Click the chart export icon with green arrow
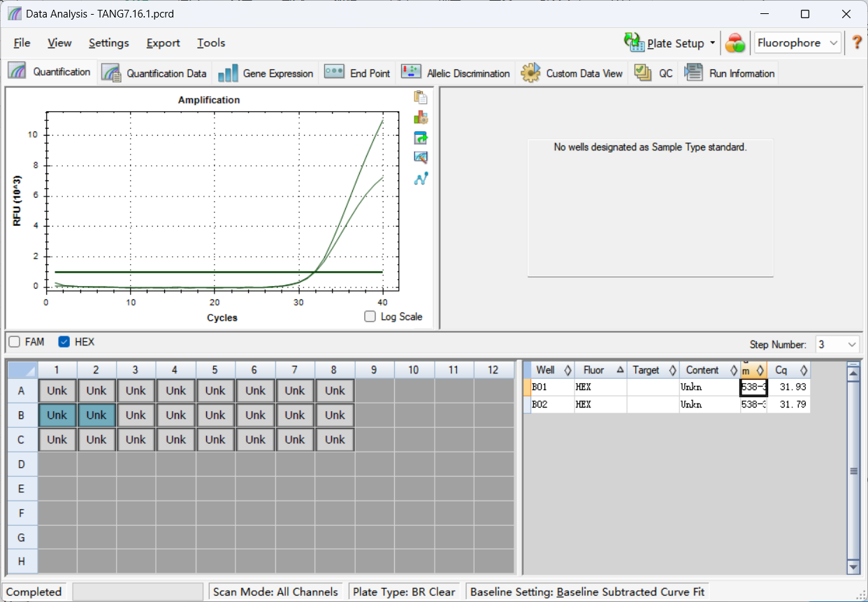Viewport: 868px width, 602px height. pos(421,138)
